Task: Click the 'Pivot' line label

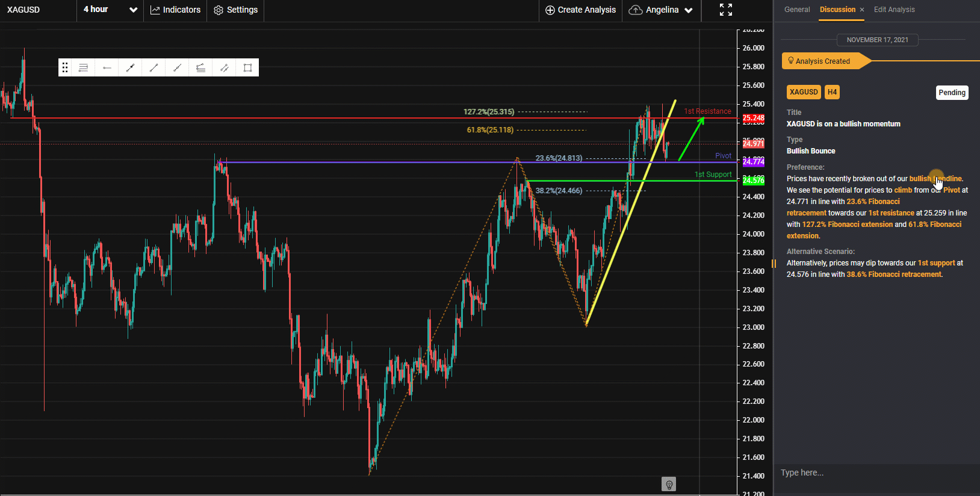Action: click(x=723, y=156)
